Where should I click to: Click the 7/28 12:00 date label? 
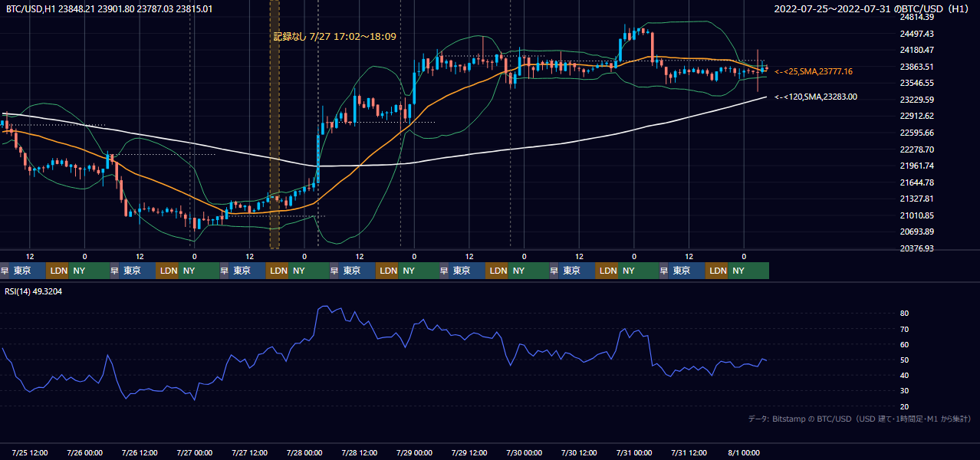(360, 452)
